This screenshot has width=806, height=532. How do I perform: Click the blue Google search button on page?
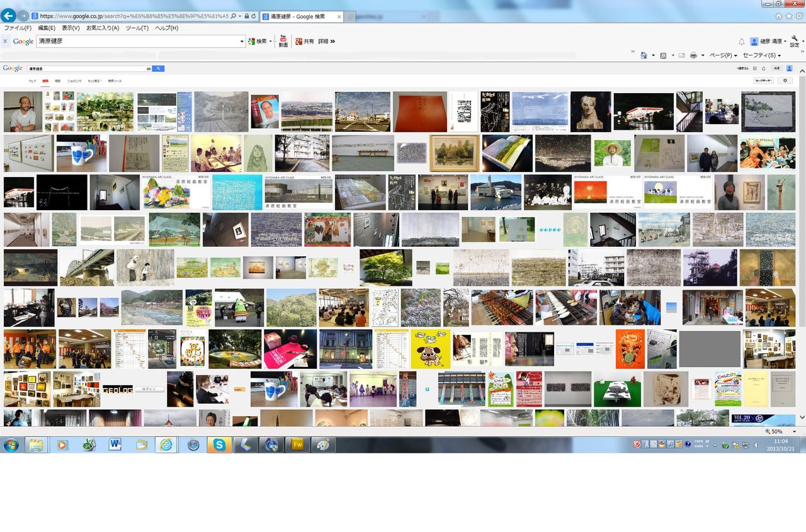click(x=159, y=68)
